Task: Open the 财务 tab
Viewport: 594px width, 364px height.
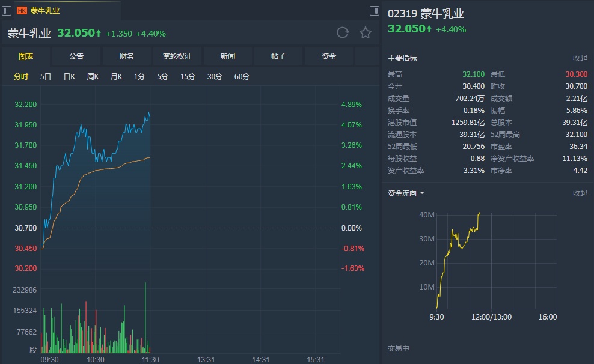Action: (x=127, y=56)
